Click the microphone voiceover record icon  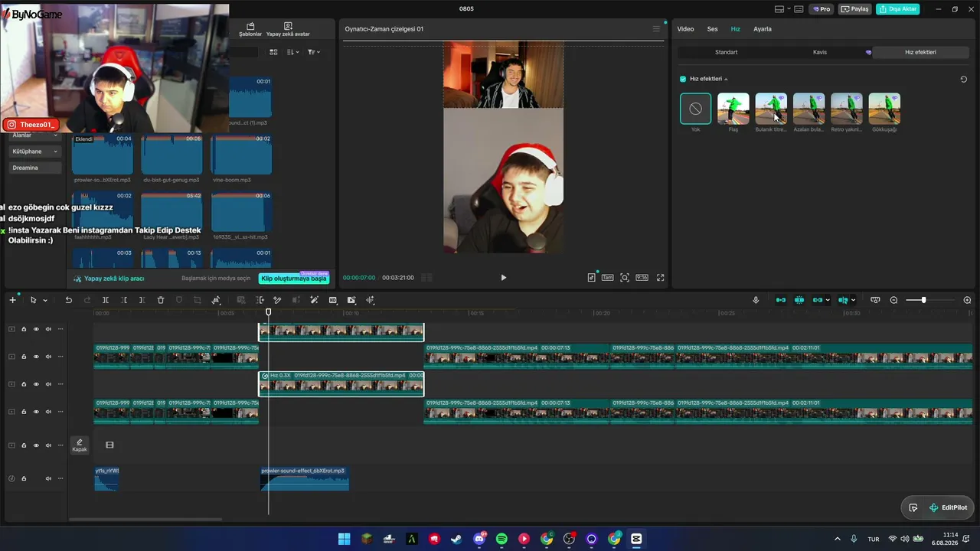click(756, 300)
